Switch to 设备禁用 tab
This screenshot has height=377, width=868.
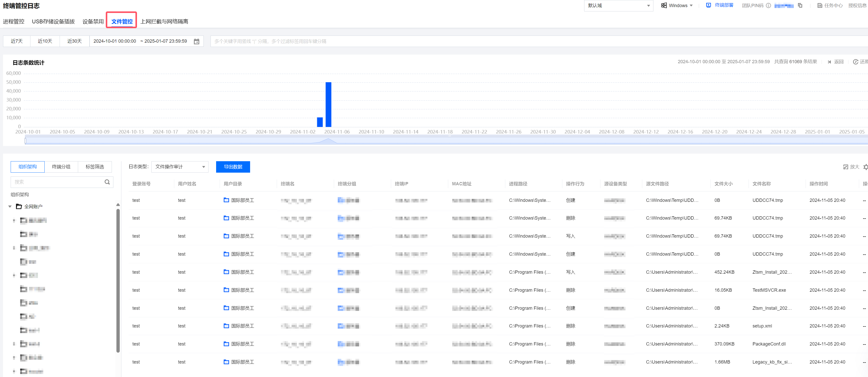click(x=93, y=21)
